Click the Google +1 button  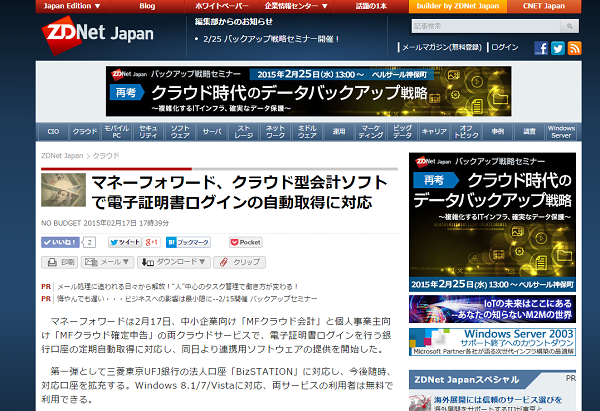pos(152,242)
